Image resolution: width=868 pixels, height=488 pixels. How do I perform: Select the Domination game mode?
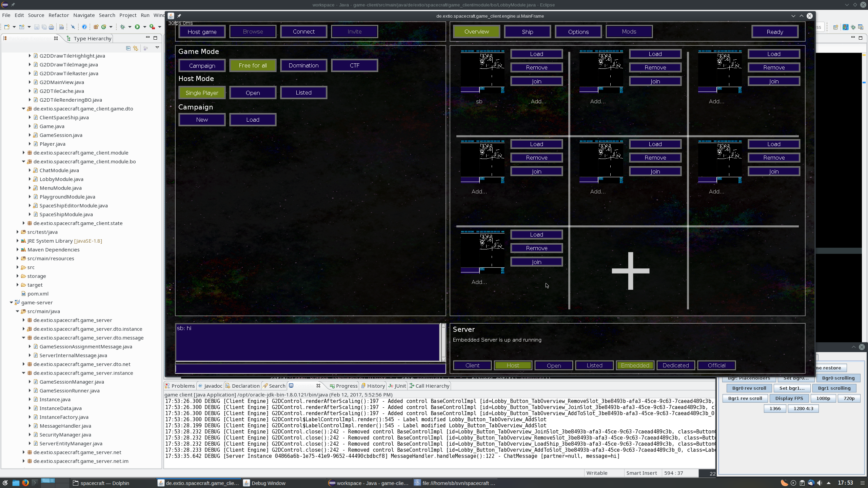click(303, 65)
